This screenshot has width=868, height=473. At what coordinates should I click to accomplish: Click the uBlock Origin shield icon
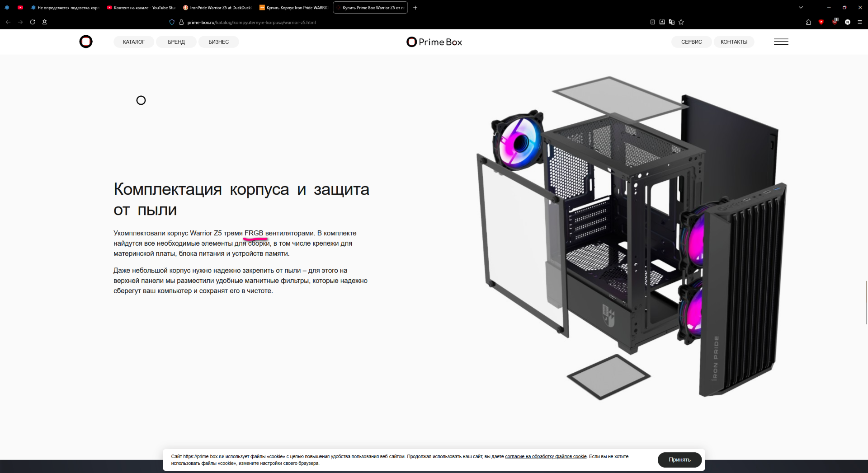pos(835,22)
